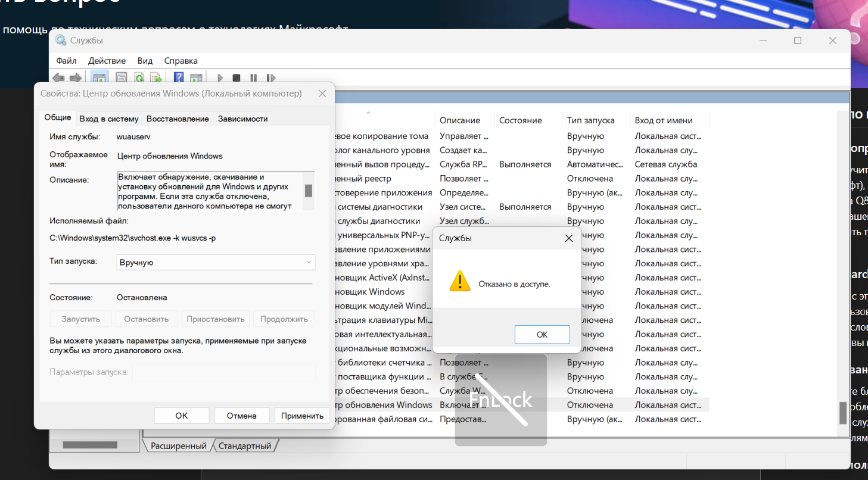Switch to the 'Восстановление' tab
This screenshot has width=868, height=480.
pyautogui.click(x=178, y=119)
